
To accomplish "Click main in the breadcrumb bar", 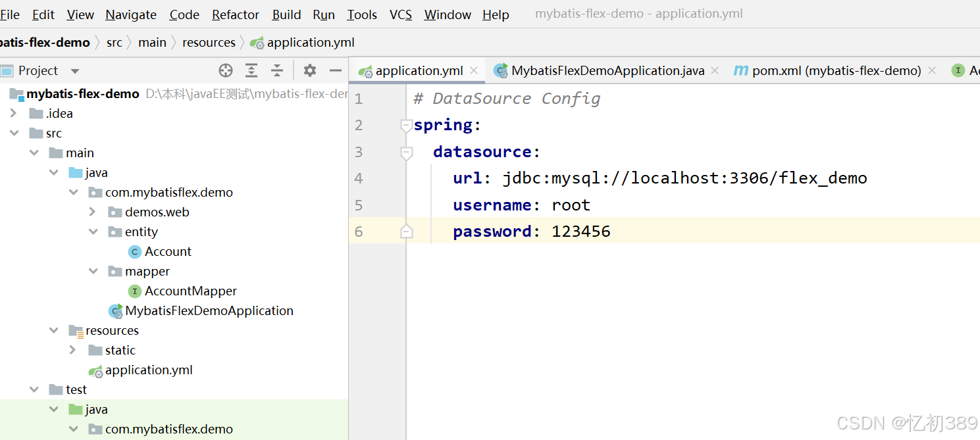I will (x=152, y=42).
